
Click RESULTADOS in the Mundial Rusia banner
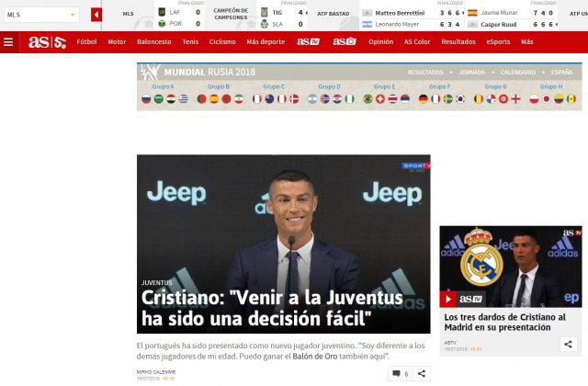425,72
